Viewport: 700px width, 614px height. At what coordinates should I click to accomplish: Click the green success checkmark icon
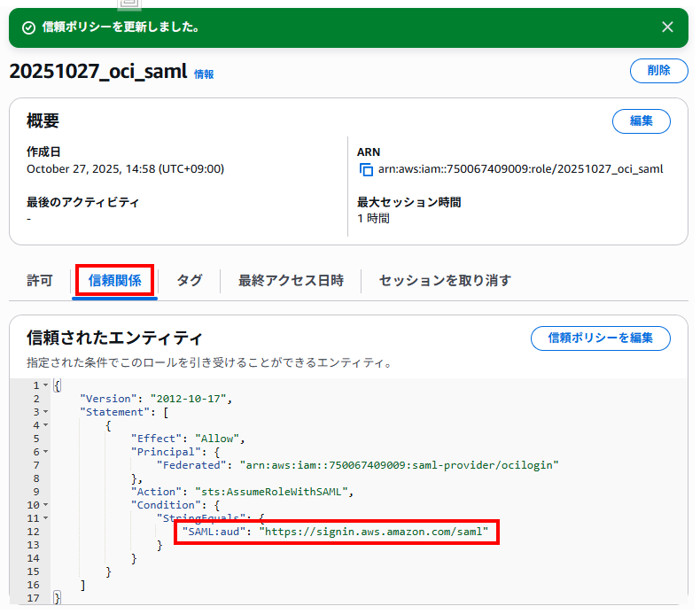click(x=28, y=27)
